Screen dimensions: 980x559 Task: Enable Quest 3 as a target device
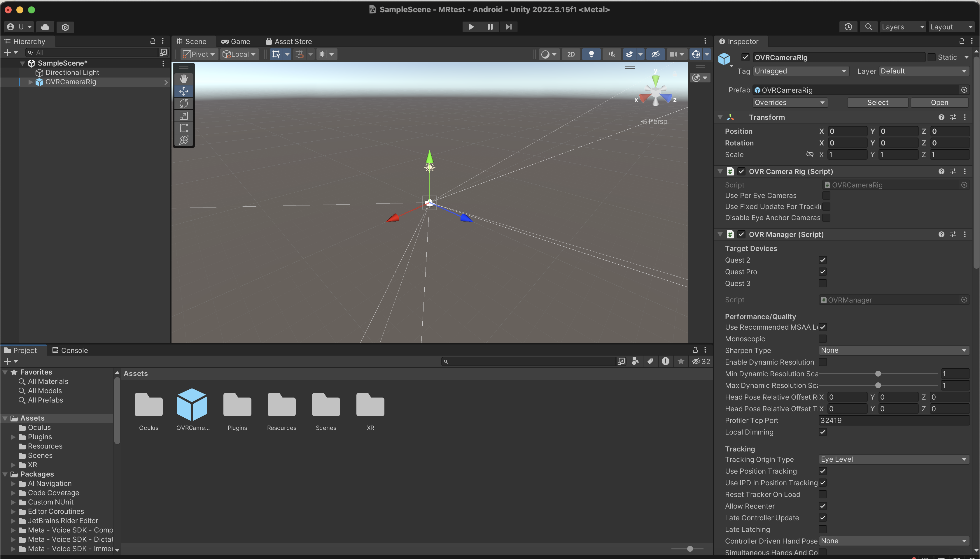(x=823, y=283)
